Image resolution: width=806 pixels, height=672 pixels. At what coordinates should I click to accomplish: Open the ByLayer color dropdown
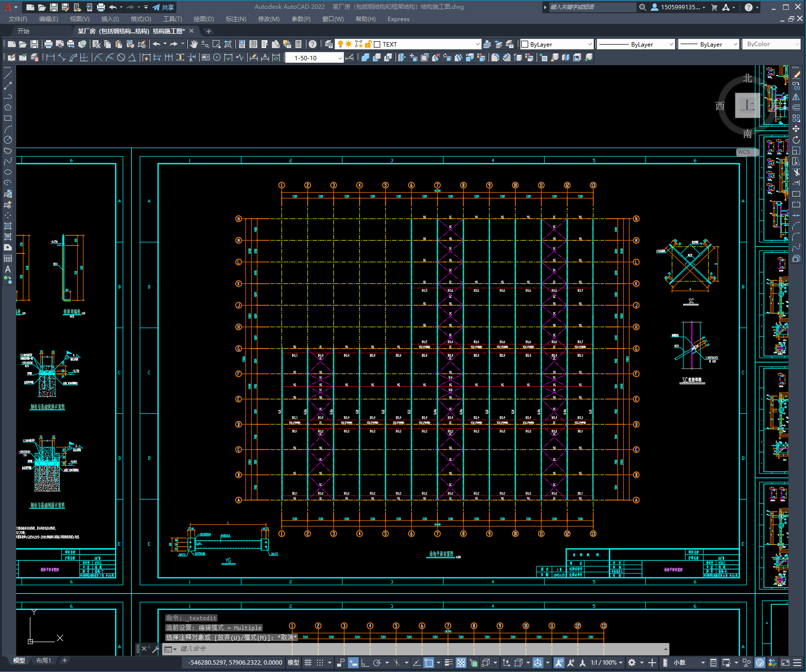coord(557,44)
